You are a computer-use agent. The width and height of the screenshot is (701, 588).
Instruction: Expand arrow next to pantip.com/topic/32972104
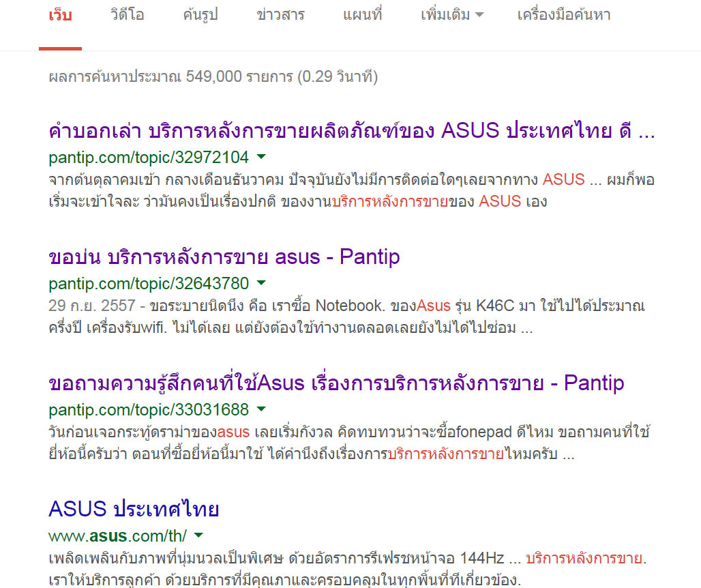(262, 156)
